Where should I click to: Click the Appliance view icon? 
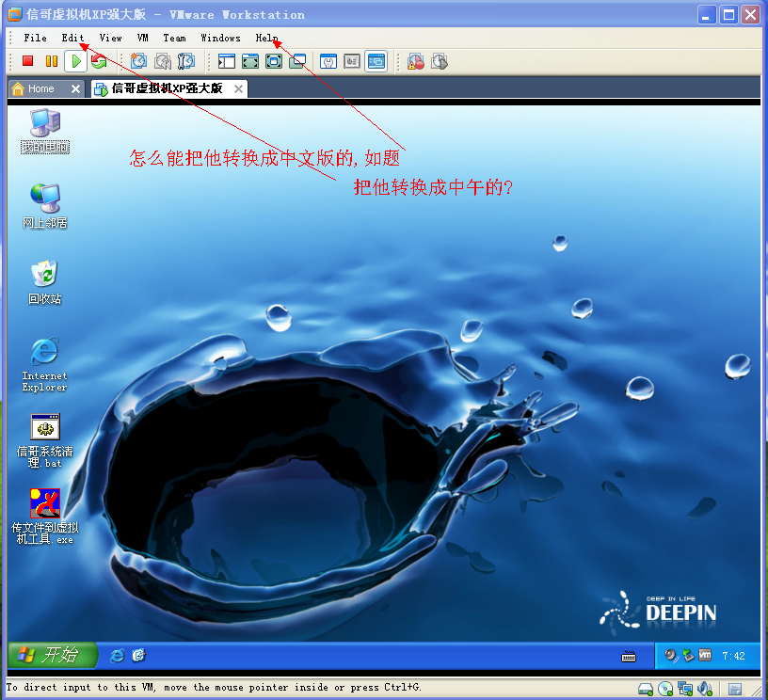[x=352, y=61]
